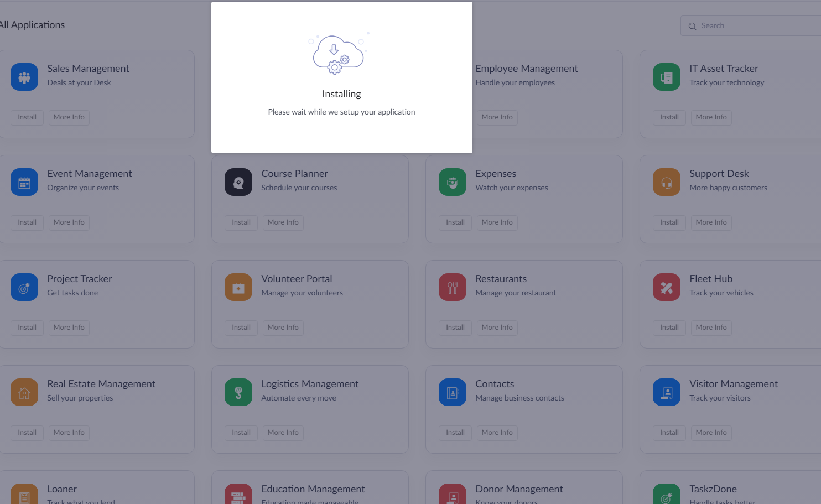Click the Loaner app icon
Screen dimensions: 821x504
pyautogui.click(x=24, y=493)
